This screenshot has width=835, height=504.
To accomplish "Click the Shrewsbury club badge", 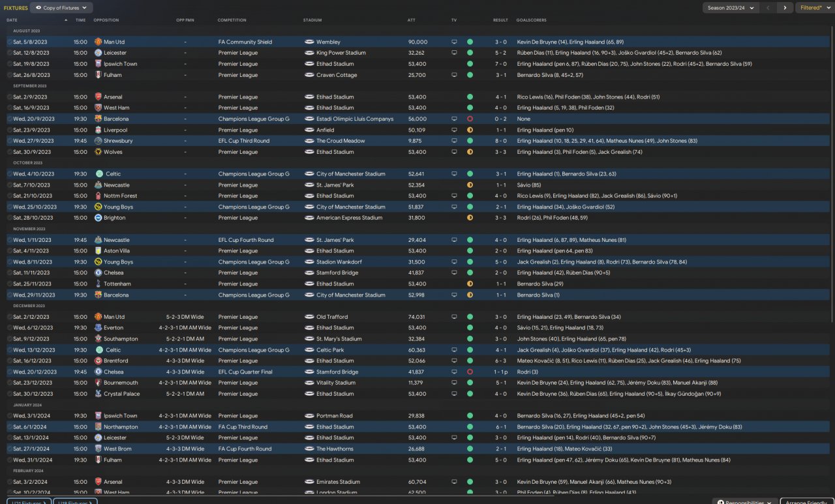I will 99,141.
